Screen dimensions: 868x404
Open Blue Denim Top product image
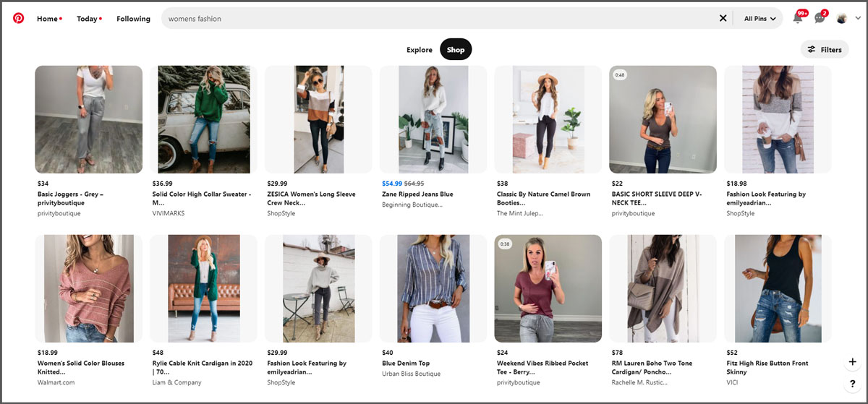pos(433,288)
